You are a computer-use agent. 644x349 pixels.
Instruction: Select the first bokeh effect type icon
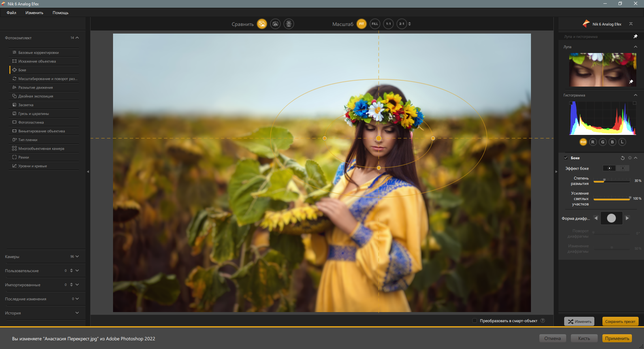coord(609,168)
